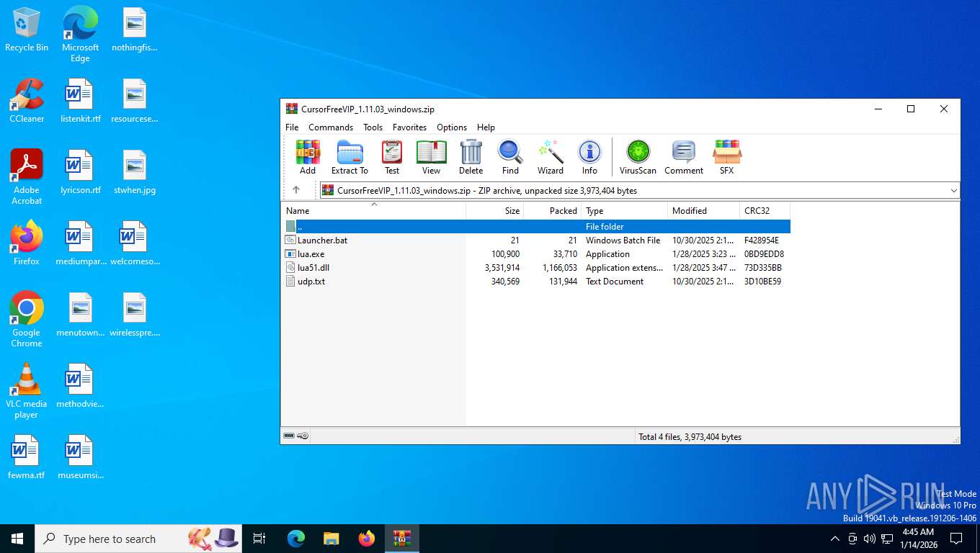
Task: Click the drive icon in status bar
Action: point(289,436)
